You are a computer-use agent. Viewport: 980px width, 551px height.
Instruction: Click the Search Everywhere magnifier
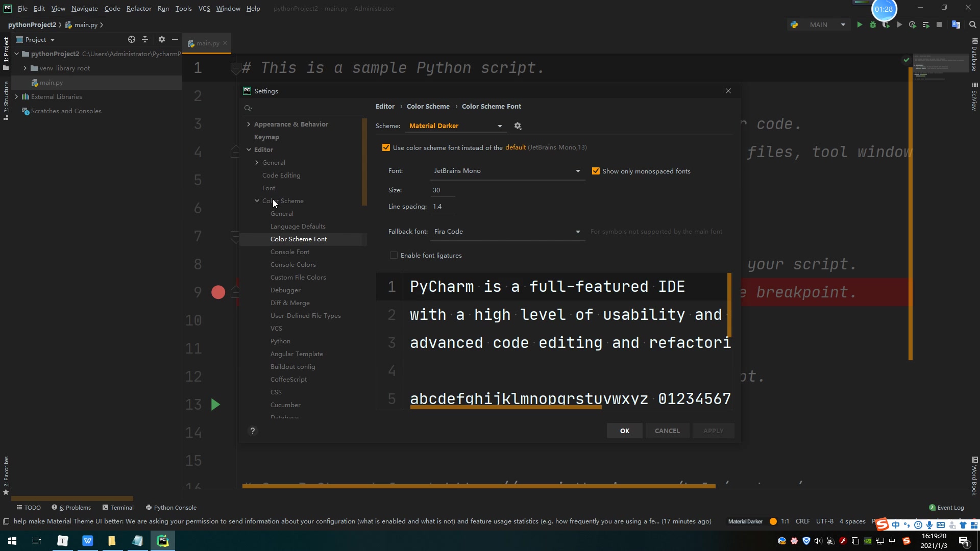[x=973, y=24]
